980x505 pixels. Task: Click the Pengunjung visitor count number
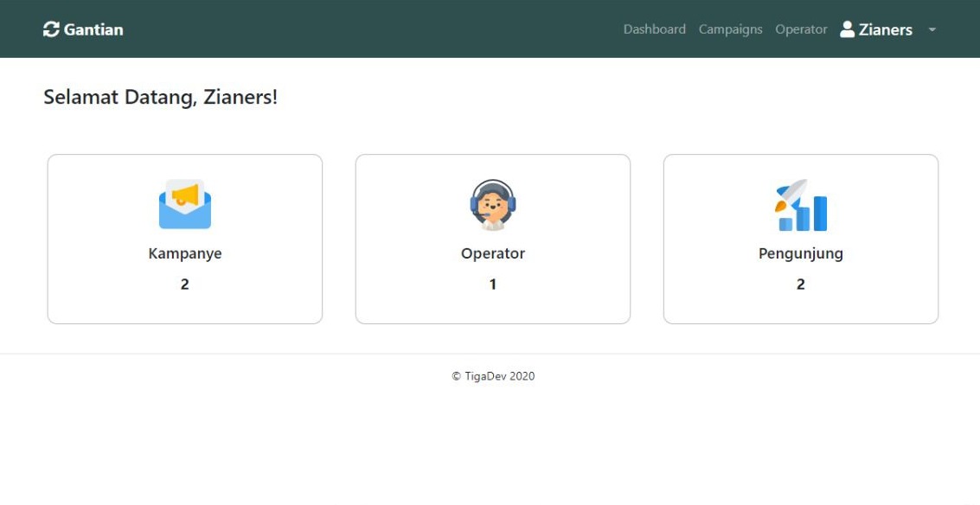click(801, 284)
